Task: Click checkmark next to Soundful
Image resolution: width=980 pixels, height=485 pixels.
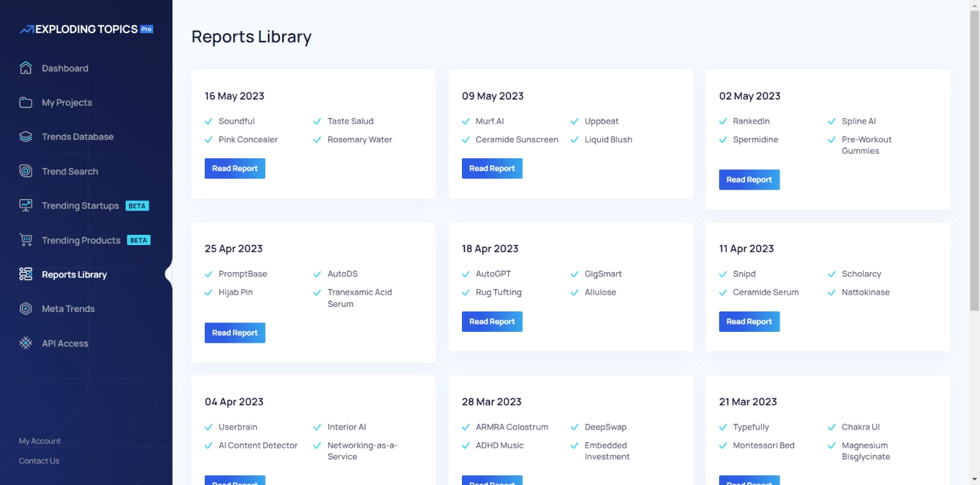Action: tap(209, 121)
